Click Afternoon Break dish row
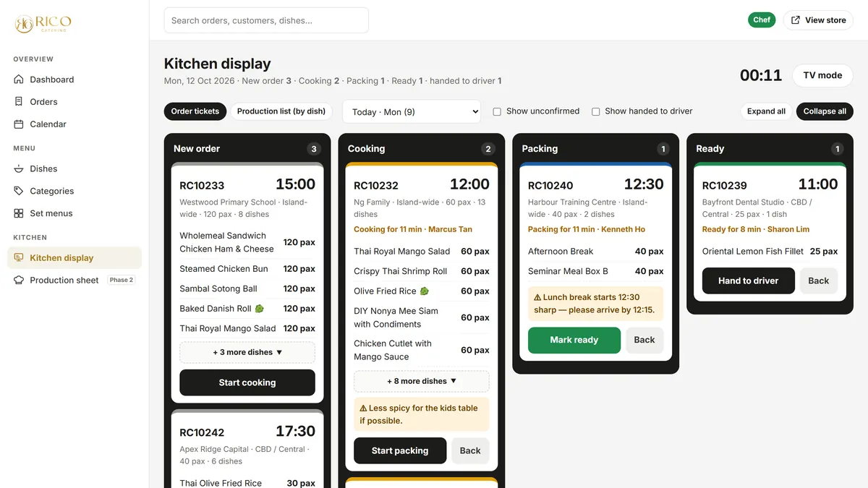The width and height of the screenshot is (868, 488). point(596,252)
